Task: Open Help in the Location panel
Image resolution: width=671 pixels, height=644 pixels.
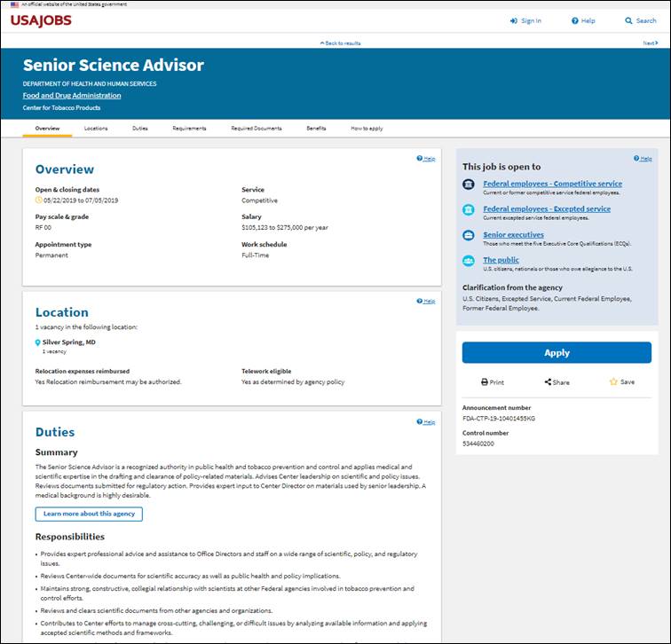Action: (426, 301)
